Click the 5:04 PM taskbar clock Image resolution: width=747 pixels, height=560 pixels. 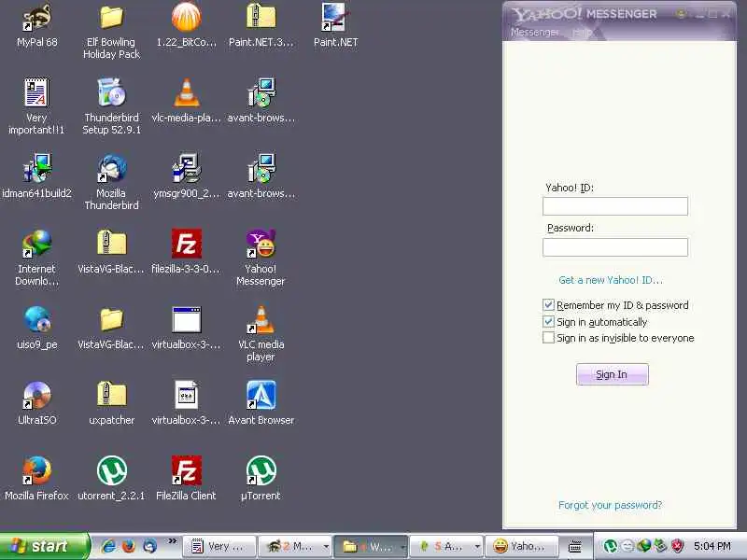click(x=712, y=546)
